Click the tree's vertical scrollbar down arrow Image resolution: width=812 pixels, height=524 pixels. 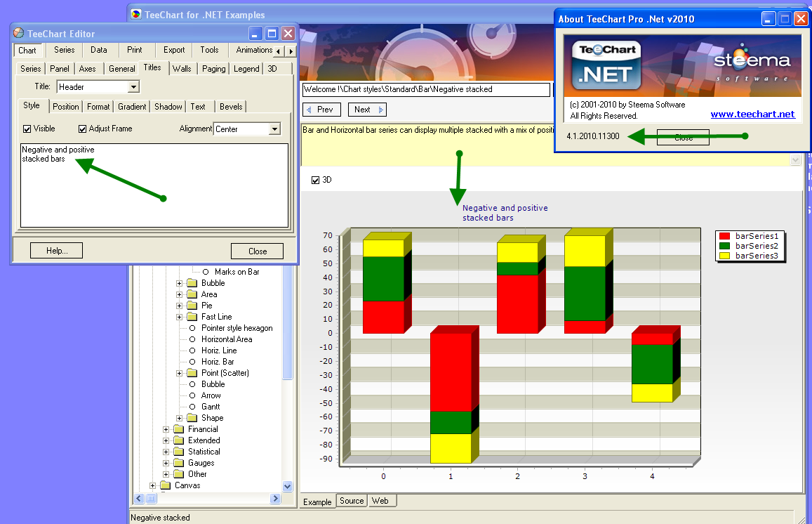click(x=288, y=486)
